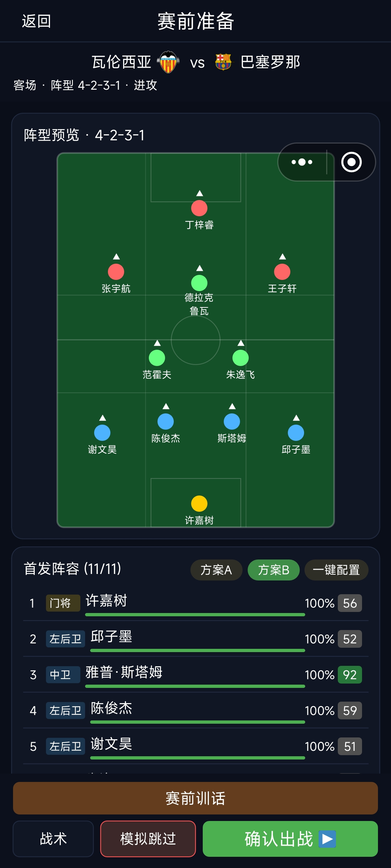Image resolution: width=391 pixels, height=868 pixels.
Task: Select goalkeeper 许嘉树 yellow marker
Action: (x=199, y=503)
